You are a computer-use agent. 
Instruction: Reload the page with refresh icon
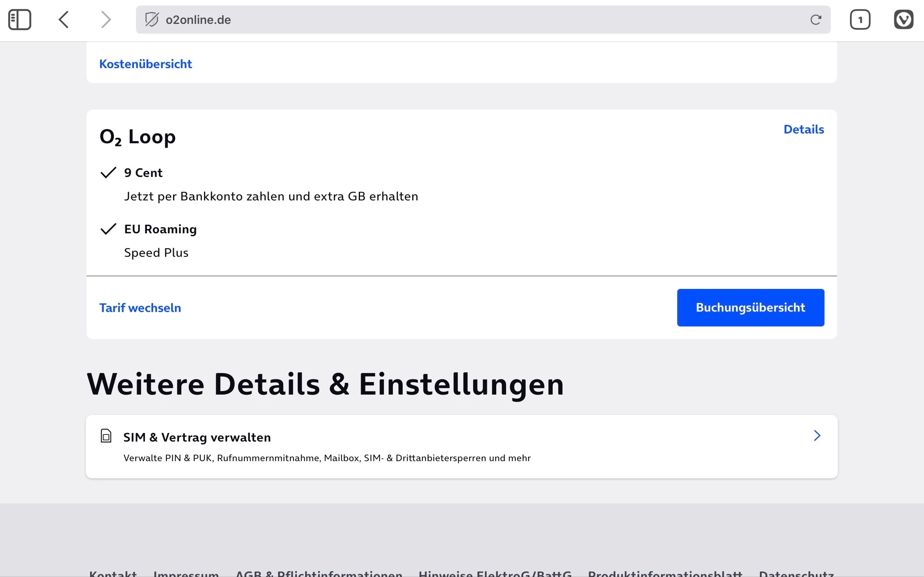[x=816, y=20]
